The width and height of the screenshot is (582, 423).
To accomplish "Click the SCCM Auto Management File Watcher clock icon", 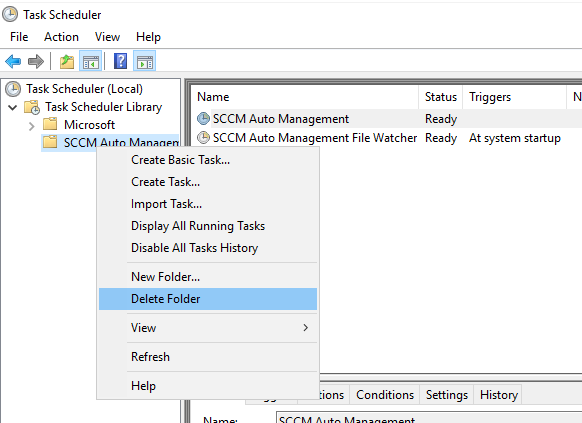I will point(203,138).
